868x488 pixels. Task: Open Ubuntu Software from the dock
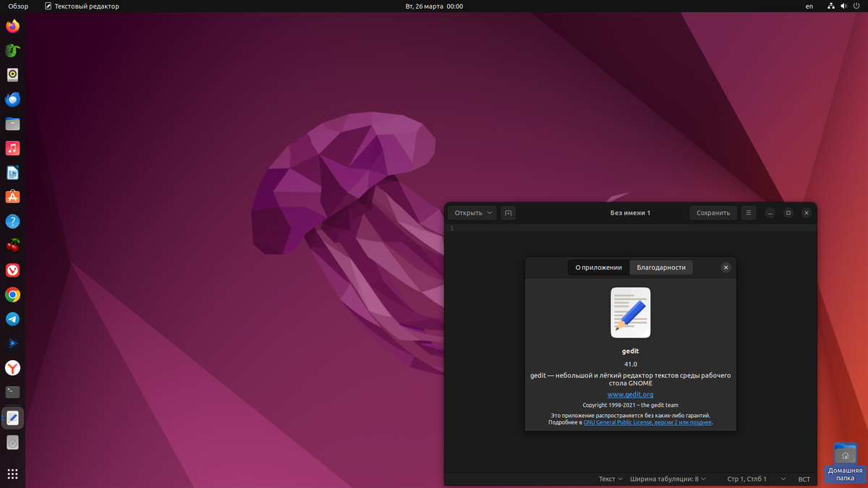pos(12,196)
